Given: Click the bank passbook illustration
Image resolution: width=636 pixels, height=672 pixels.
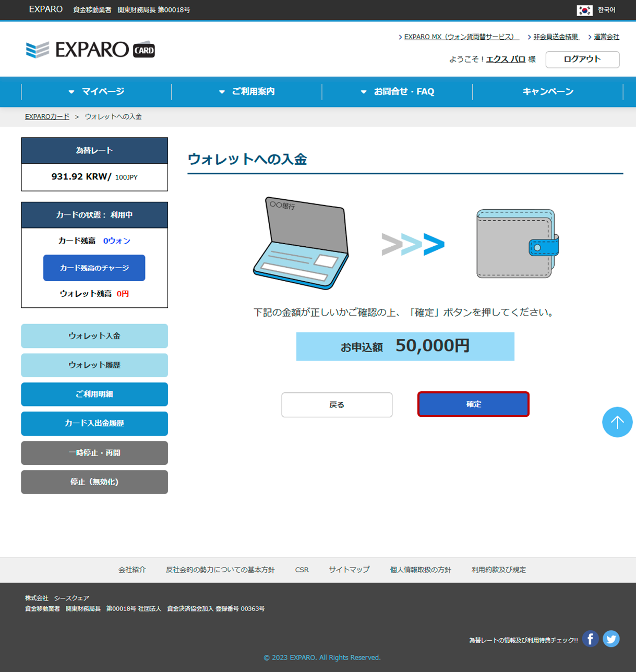Looking at the screenshot, I should click(301, 243).
